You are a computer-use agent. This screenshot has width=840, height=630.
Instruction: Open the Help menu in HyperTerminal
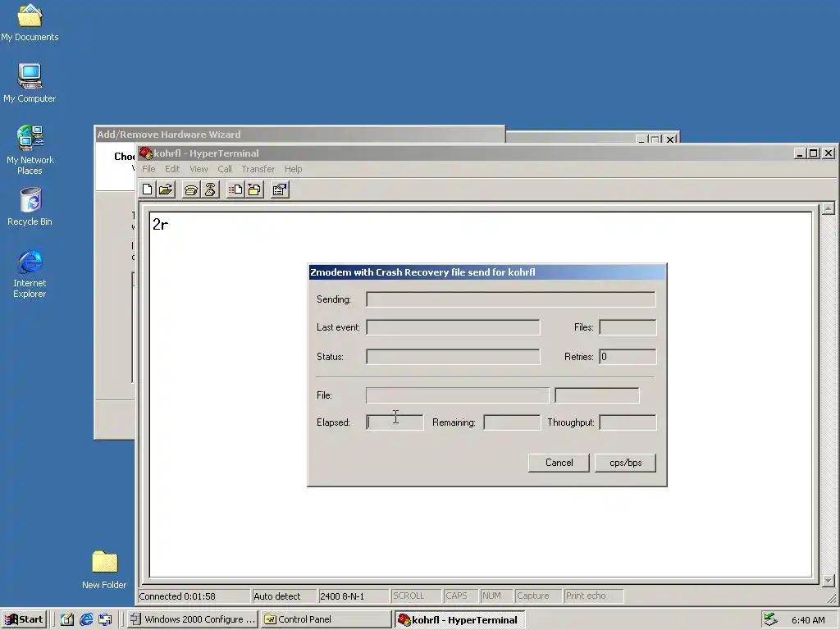(x=293, y=169)
